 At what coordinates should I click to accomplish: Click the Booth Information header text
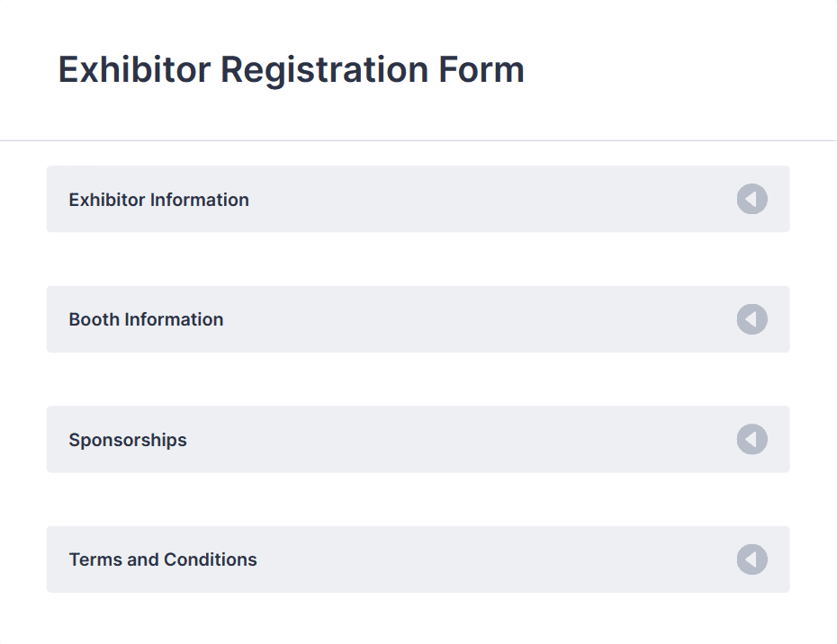click(146, 319)
